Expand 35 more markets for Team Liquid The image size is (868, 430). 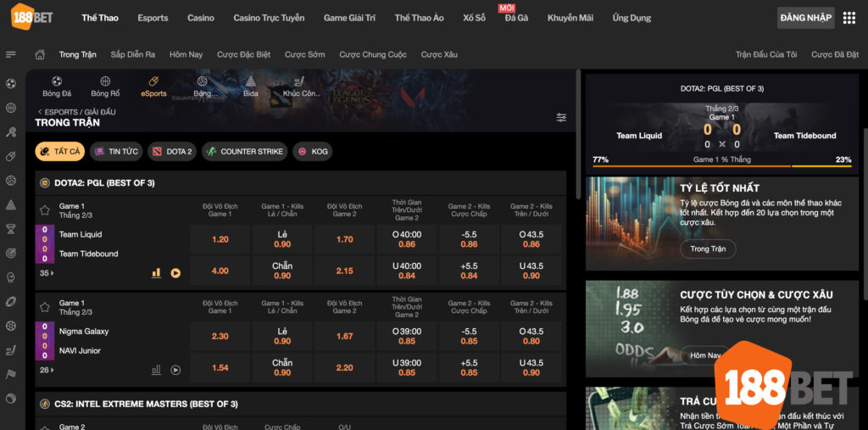[x=47, y=272]
